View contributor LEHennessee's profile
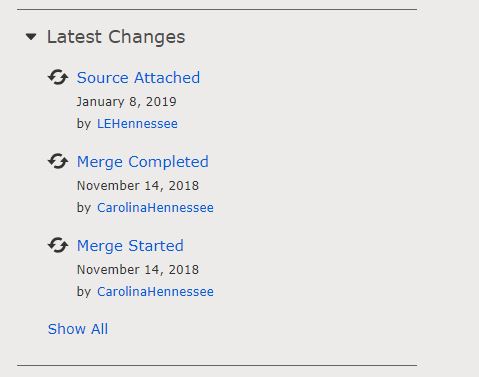Viewport: 479px width, 377px height. [x=137, y=124]
